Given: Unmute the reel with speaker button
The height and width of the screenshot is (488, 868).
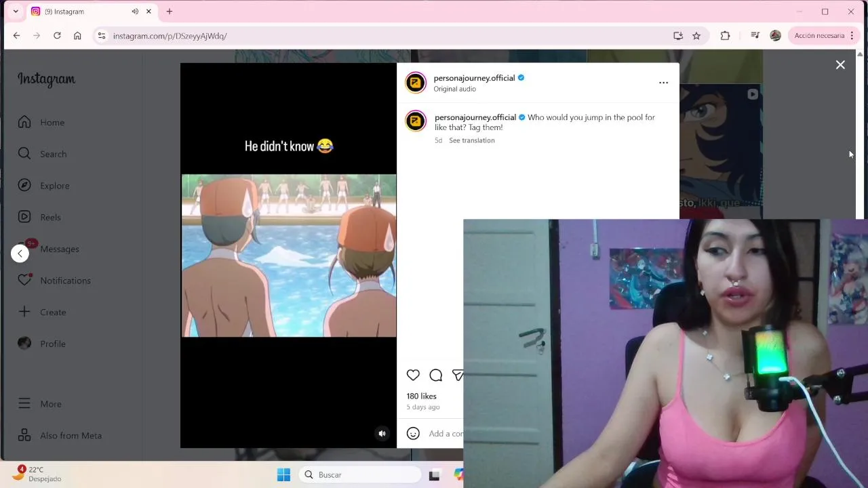Looking at the screenshot, I should (x=382, y=433).
